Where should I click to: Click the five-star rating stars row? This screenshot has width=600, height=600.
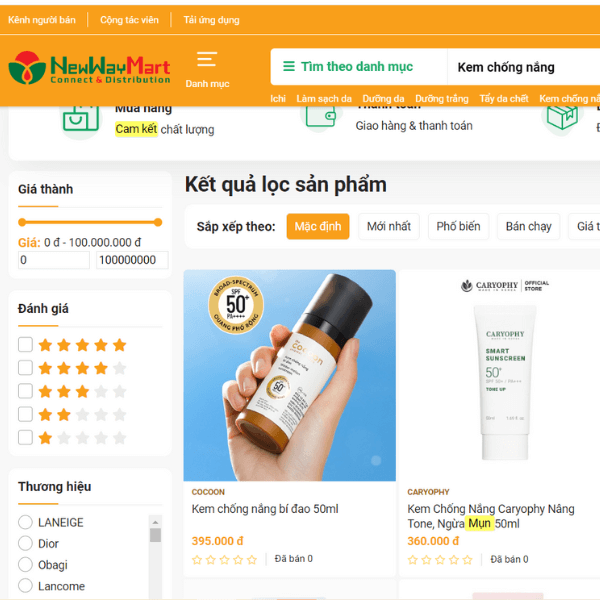tap(82, 345)
